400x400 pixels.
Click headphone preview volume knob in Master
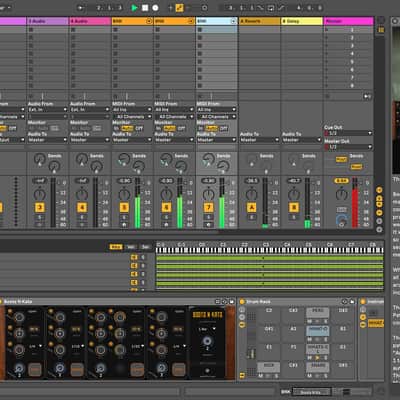click(x=341, y=220)
